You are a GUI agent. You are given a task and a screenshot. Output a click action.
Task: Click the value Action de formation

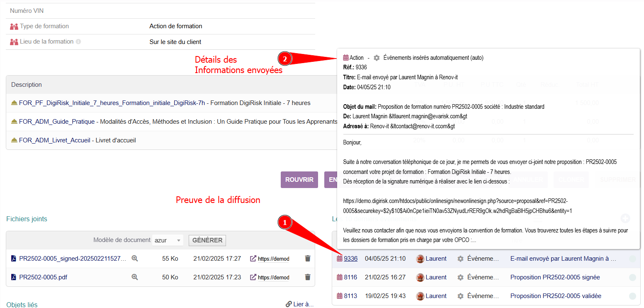click(x=176, y=26)
